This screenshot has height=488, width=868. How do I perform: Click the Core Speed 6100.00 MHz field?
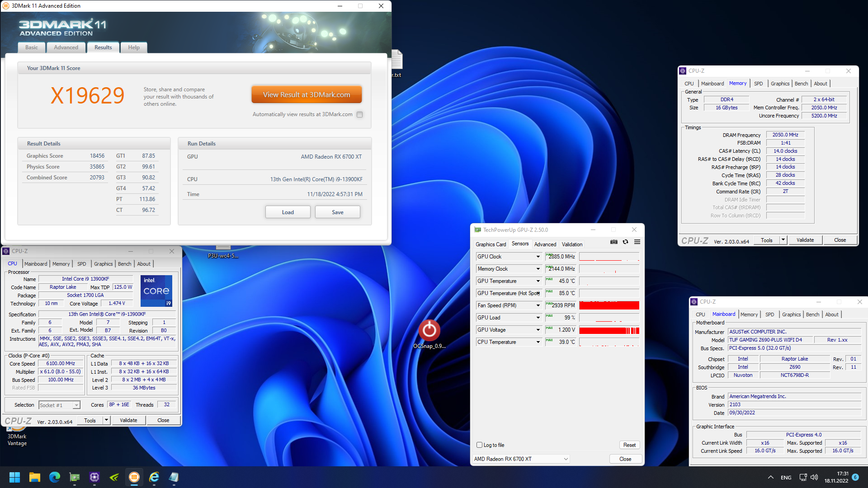pos(61,363)
